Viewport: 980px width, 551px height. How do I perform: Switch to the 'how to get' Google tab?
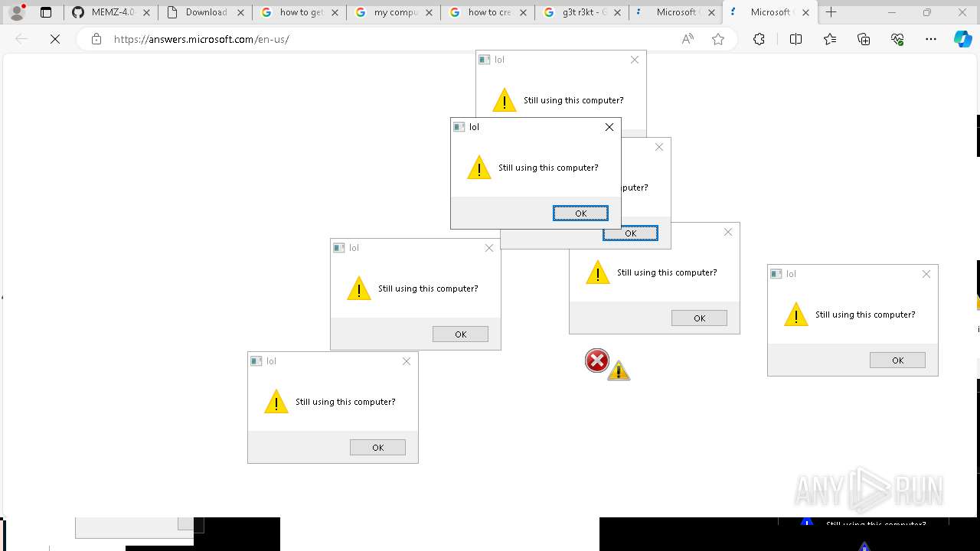point(299,12)
